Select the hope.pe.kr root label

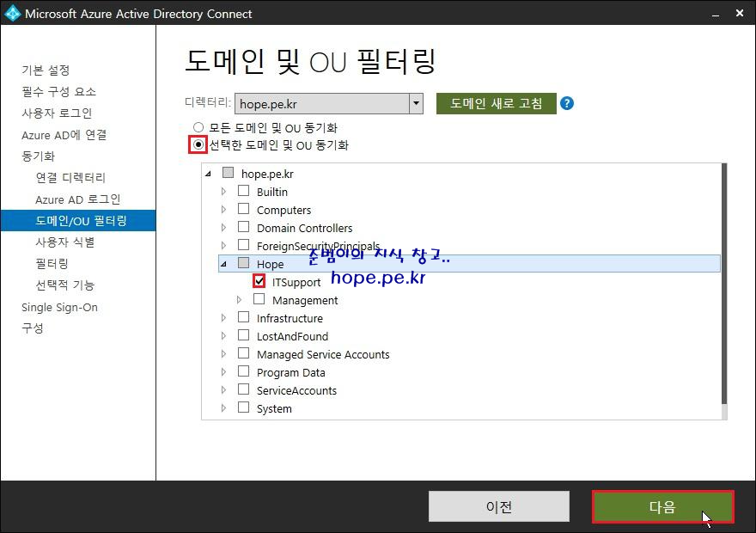click(x=267, y=174)
